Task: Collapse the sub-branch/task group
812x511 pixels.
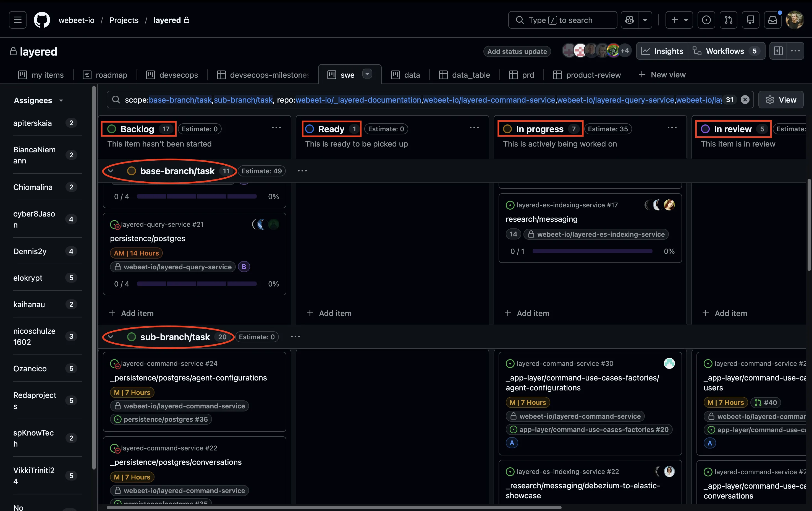Action: point(111,337)
